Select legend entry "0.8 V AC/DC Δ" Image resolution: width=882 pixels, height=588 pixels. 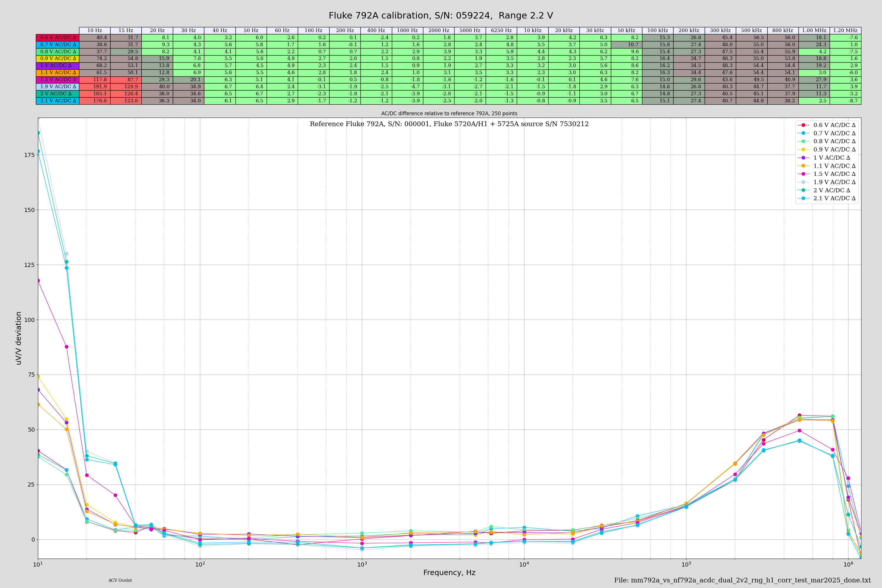[x=826, y=141]
